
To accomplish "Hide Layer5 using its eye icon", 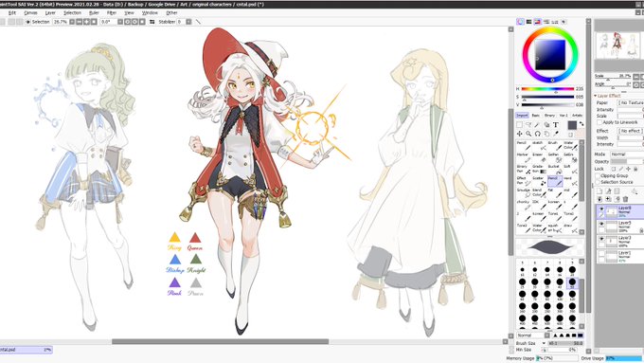I will click(x=601, y=224).
